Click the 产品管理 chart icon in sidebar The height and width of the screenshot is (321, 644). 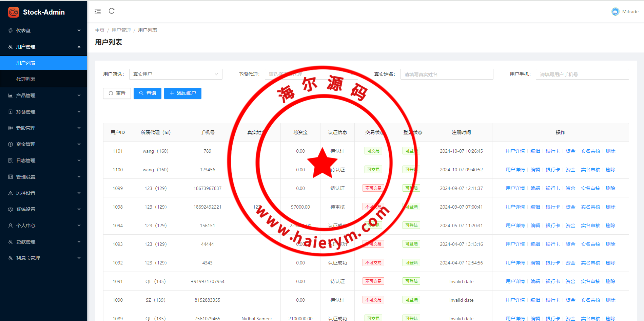11,95
